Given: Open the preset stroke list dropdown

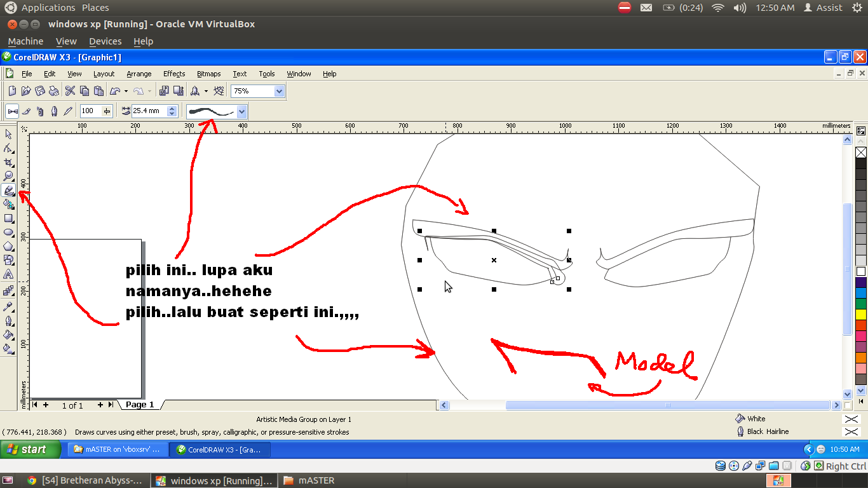Looking at the screenshot, I should tap(241, 112).
